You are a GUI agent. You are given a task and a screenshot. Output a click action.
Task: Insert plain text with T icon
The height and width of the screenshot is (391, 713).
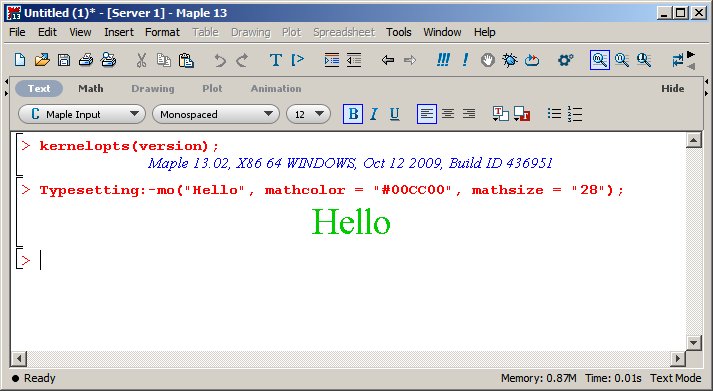tap(276, 60)
